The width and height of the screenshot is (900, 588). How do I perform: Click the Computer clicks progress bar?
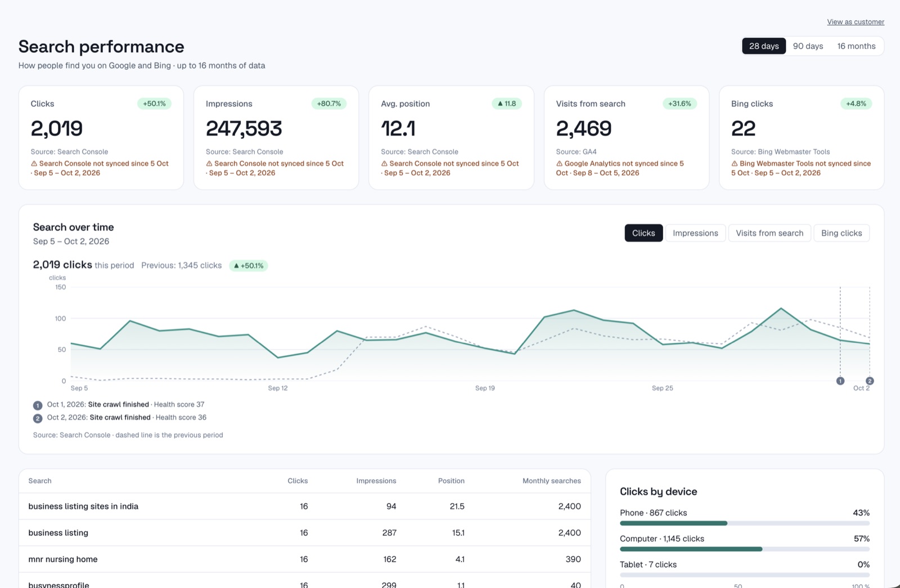(745, 549)
